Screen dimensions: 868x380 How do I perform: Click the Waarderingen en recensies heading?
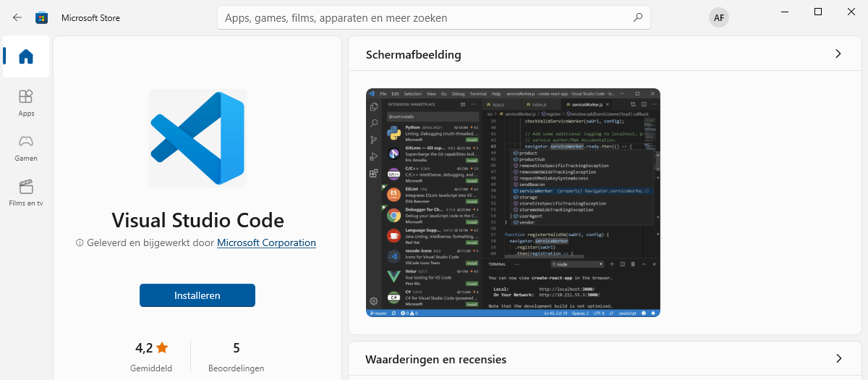tap(435, 359)
